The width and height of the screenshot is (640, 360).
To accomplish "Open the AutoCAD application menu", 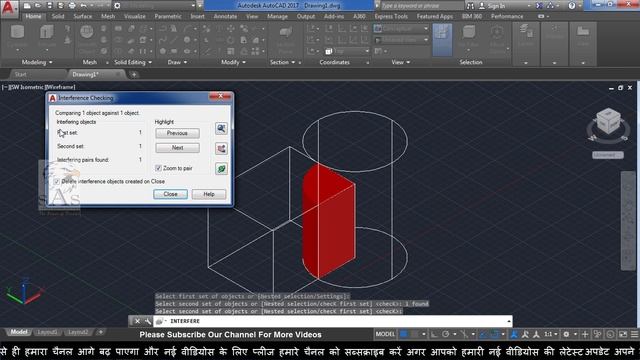I will tap(9, 8).
